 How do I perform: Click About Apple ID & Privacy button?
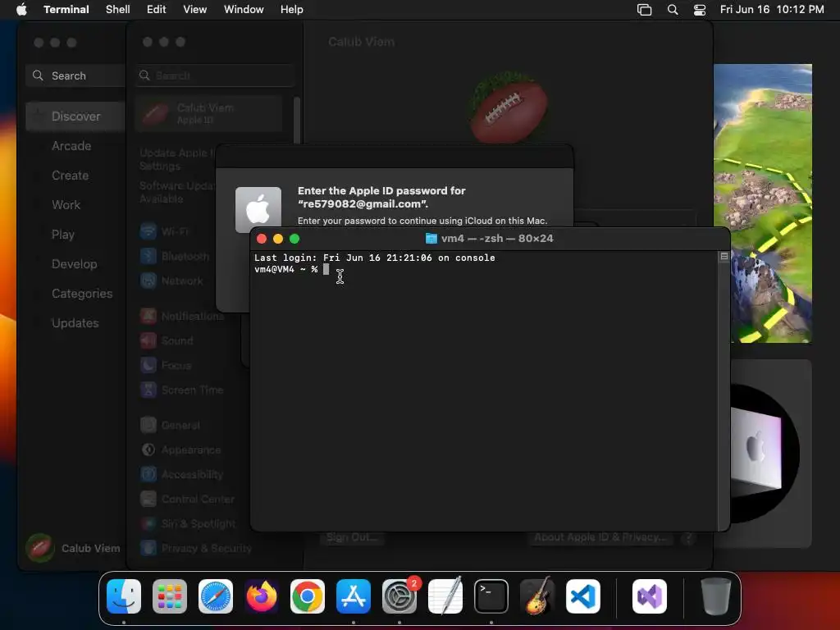(600, 537)
